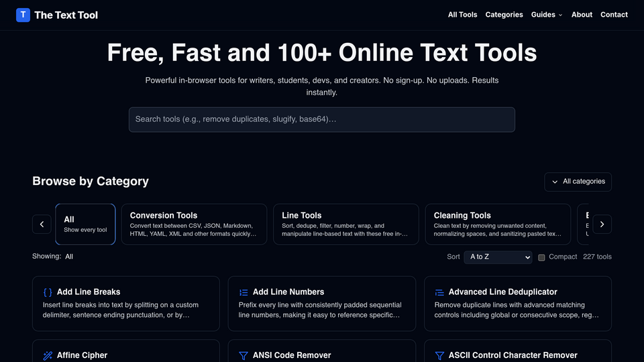Enable the Compact view checkbox
The height and width of the screenshot is (362, 644).
[541, 257]
